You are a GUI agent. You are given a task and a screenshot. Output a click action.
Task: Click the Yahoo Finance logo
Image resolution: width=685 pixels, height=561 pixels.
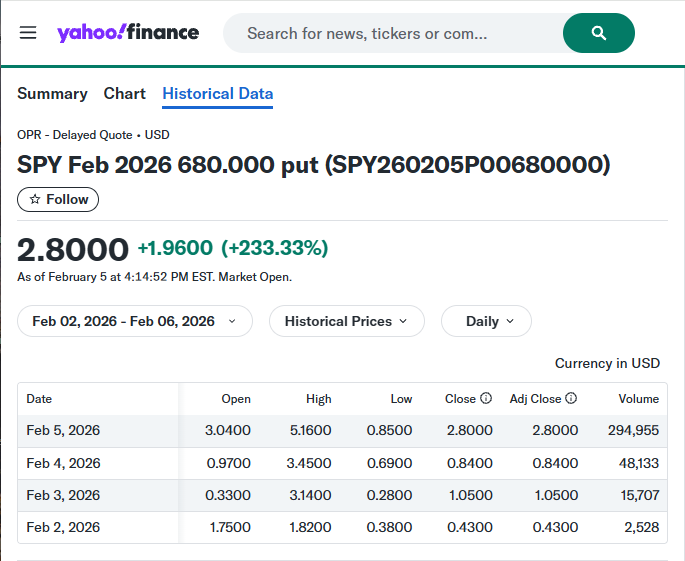click(x=128, y=33)
